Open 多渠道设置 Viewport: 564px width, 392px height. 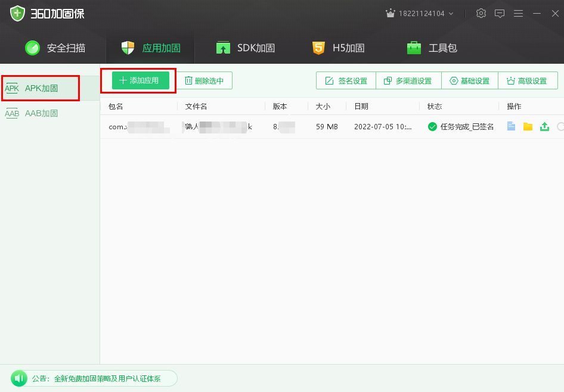click(408, 81)
